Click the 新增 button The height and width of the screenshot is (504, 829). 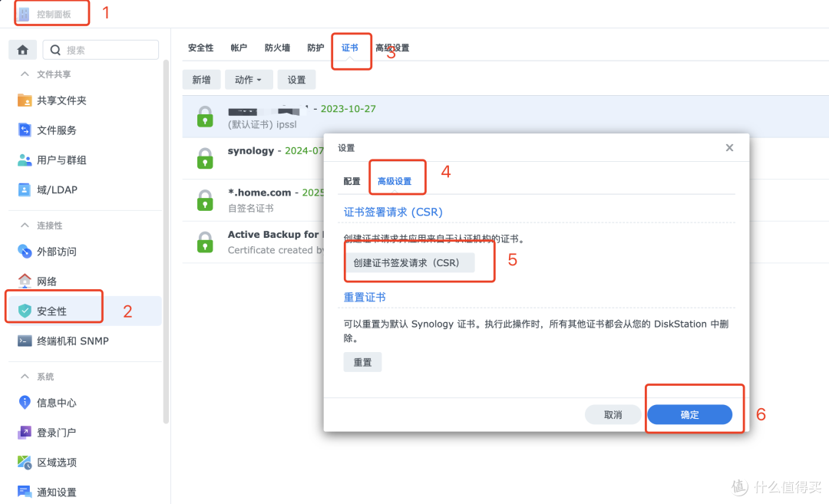(x=201, y=80)
